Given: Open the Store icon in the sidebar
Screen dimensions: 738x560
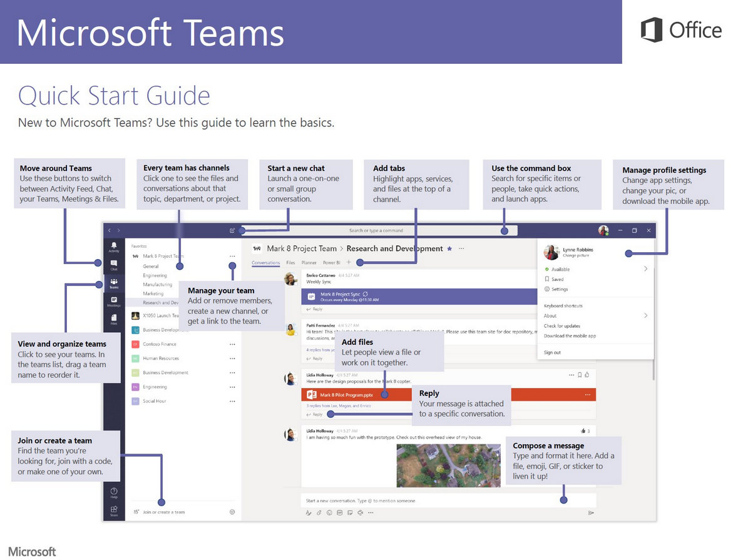Looking at the screenshot, I should pyautogui.click(x=114, y=511).
